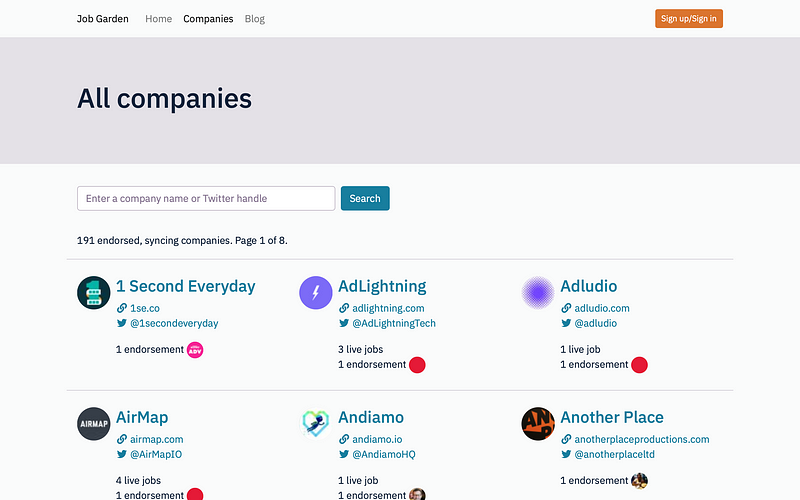Click the Search button
800x500 pixels.
click(365, 198)
